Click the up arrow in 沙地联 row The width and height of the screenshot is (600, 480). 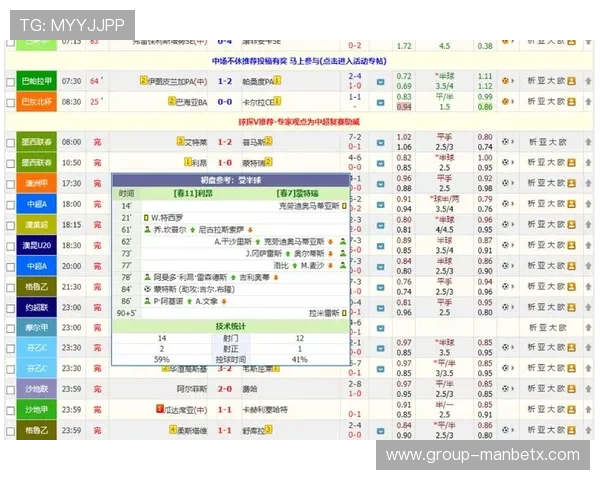(588, 389)
